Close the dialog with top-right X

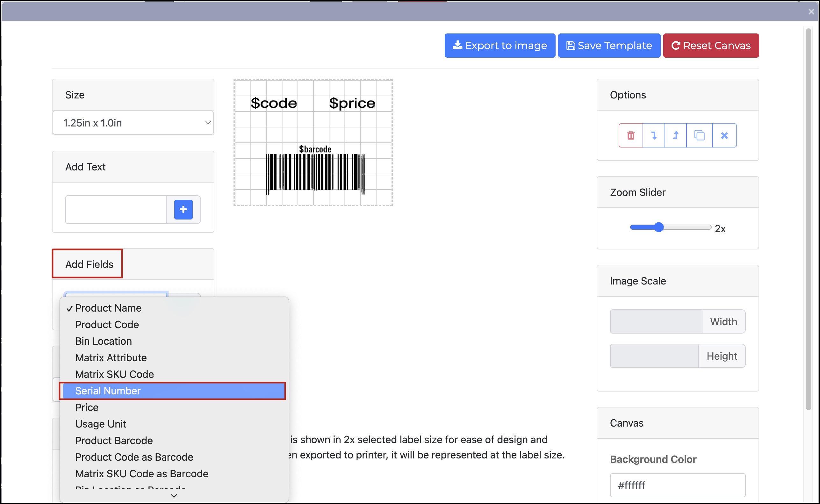click(x=811, y=12)
